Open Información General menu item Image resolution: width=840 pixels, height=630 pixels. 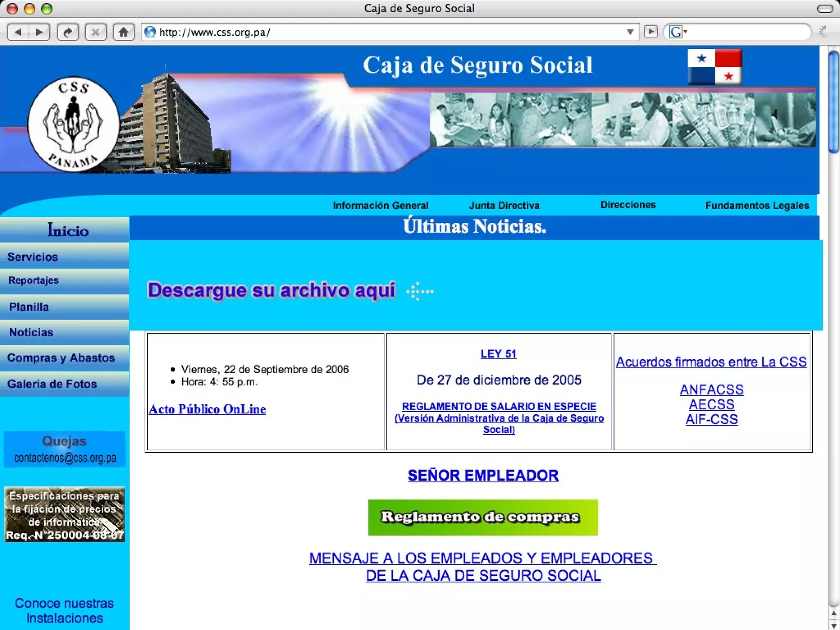[x=380, y=205]
